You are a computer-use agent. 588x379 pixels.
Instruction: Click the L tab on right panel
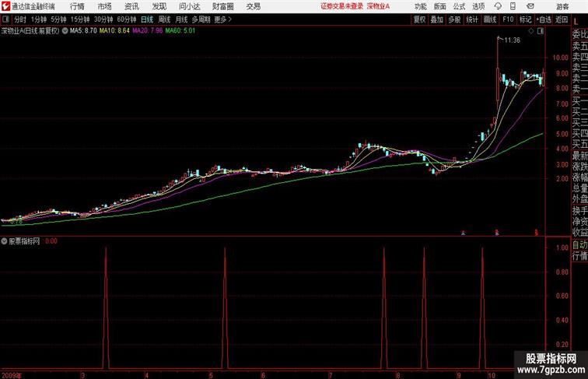pos(576,22)
